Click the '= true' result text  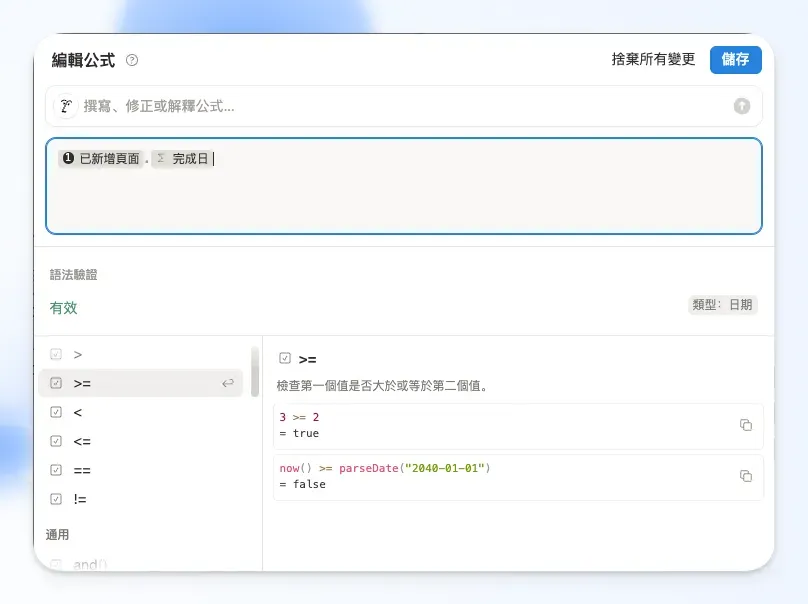(x=299, y=433)
